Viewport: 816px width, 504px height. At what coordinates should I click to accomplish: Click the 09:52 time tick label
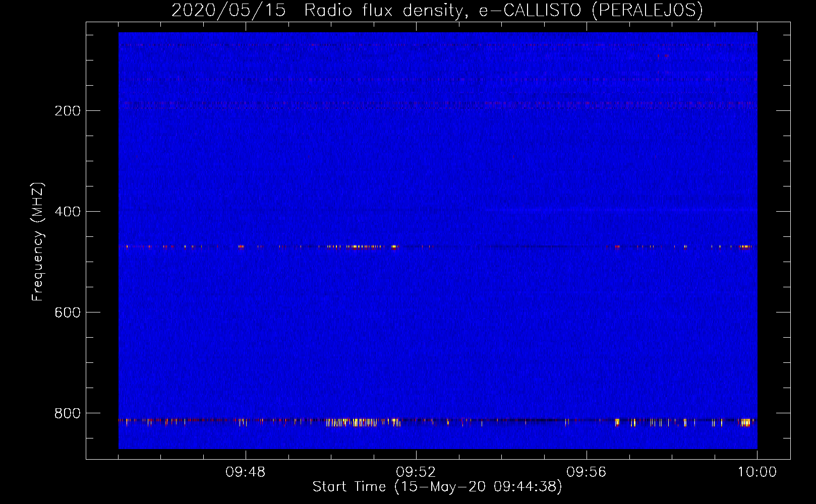click(x=416, y=472)
